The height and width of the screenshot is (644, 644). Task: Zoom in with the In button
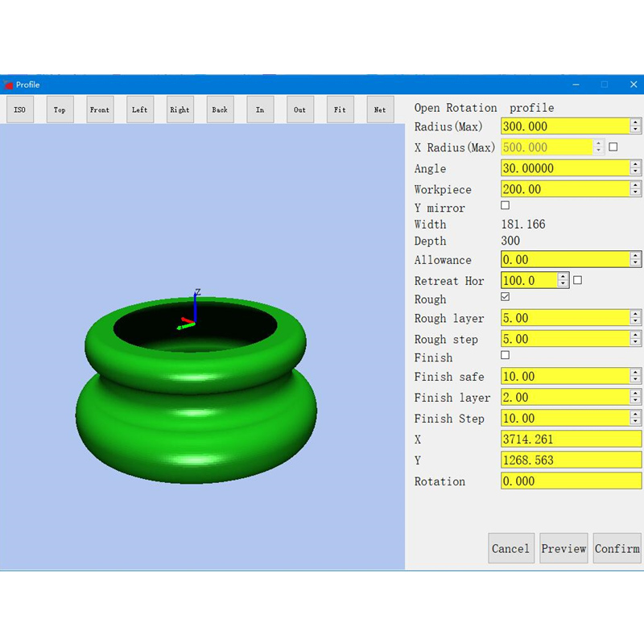coord(260,109)
